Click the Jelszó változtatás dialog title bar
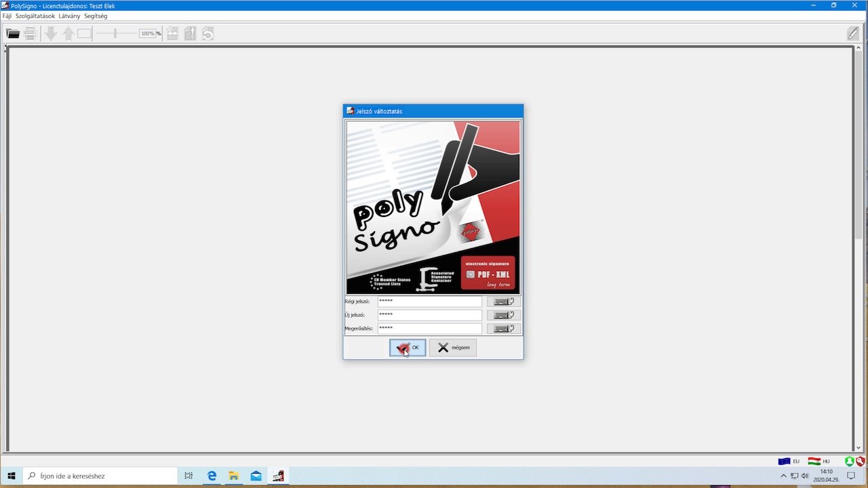The height and width of the screenshot is (488, 868). tap(433, 111)
